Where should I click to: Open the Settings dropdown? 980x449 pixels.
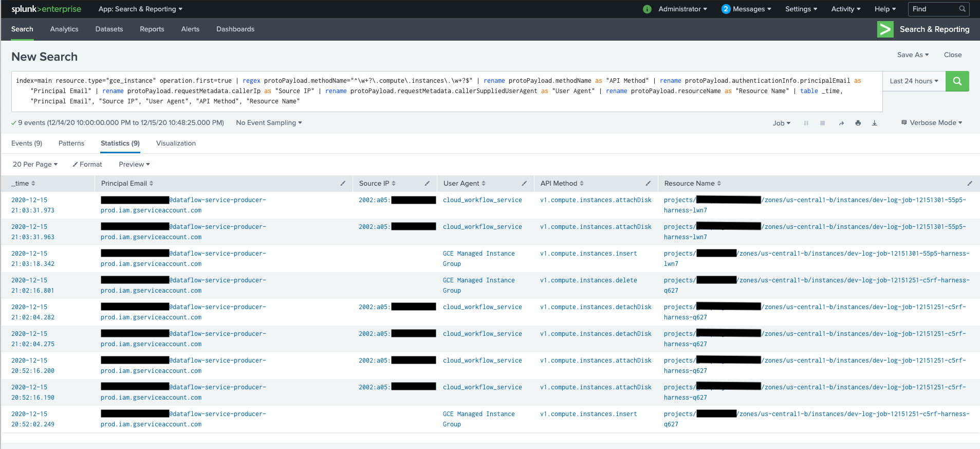point(801,9)
